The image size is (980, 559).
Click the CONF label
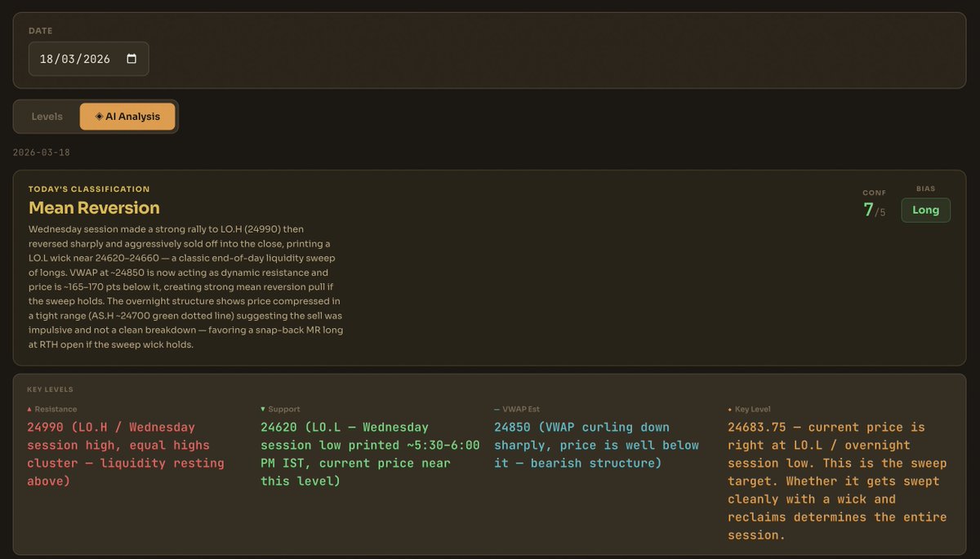point(875,193)
